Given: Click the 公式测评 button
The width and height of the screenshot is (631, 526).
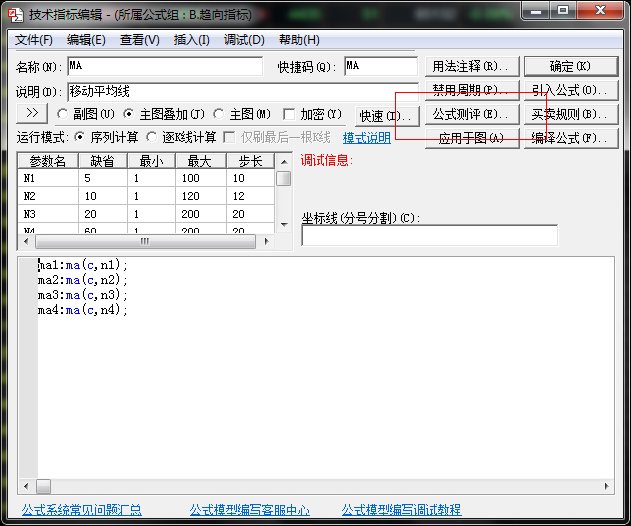Looking at the screenshot, I should pyautogui.click(x=469, y=114).
